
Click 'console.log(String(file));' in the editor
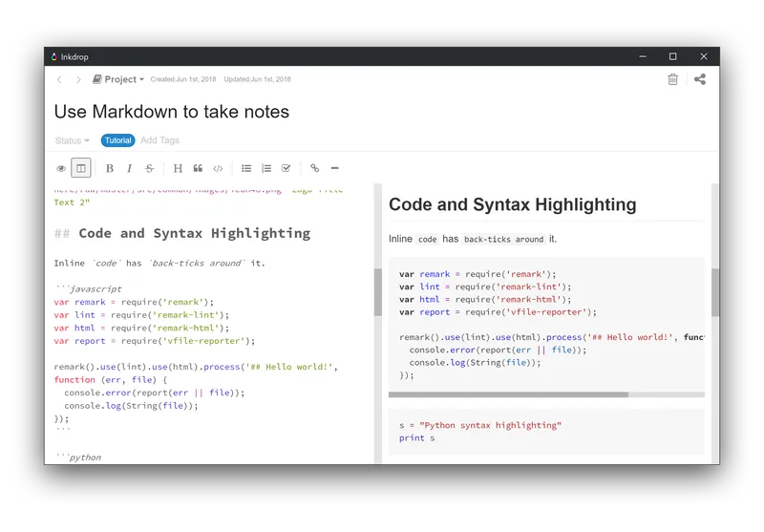(132, 406)
